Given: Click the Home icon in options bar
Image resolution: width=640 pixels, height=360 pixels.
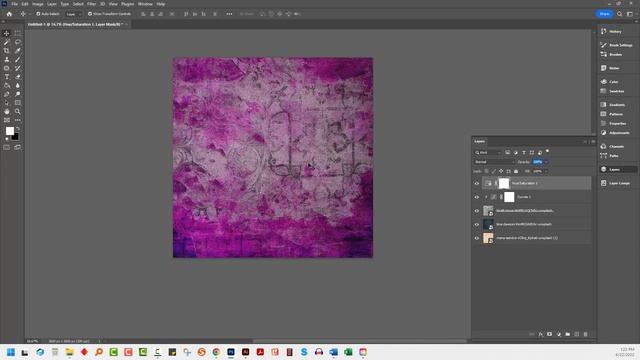Looking at the screenshot, I should tap(9, 14).
